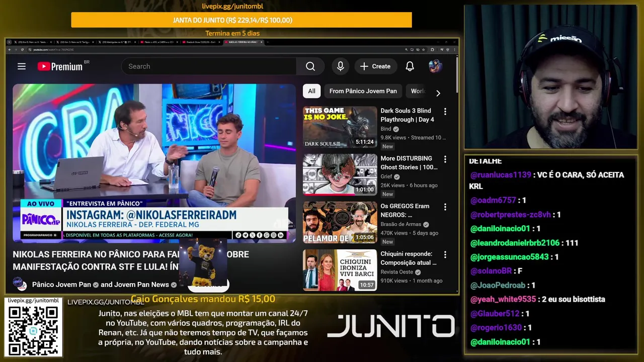Click the YouTube page vertical scrollbar

[457, 75]
